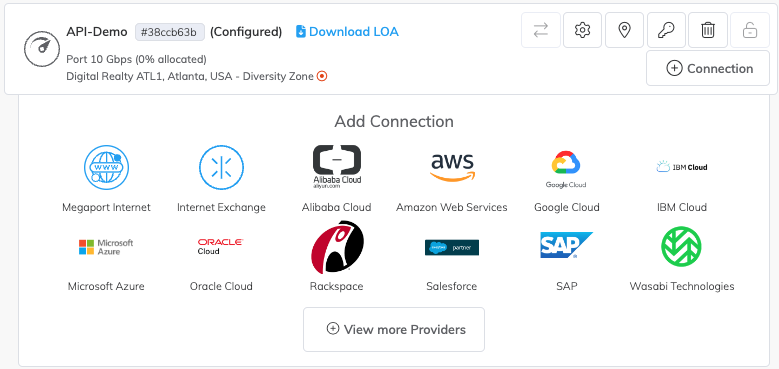779x369 pixels.
Task: Choose the Alibaba Cloud provider logo
Action: tap(337, 167)
